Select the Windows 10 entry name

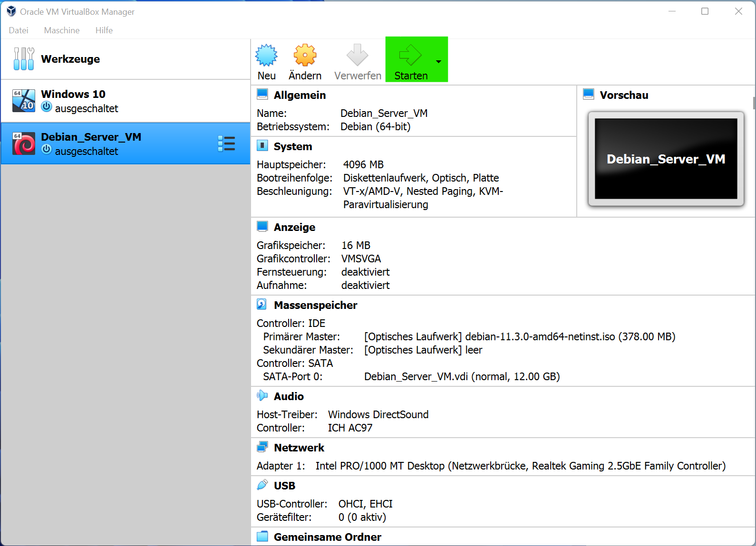click(73, 94)
